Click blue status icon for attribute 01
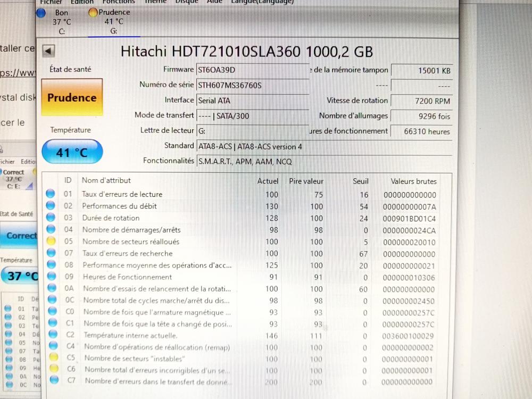Image resolution: width=532 pixels, height=399 pixels. (x=50, y=194)
